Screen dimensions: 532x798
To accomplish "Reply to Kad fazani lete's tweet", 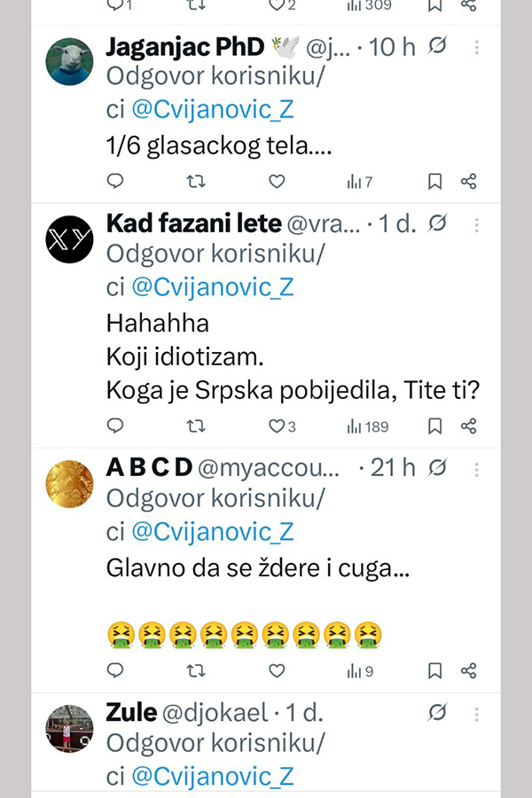I will coord(115,426).
